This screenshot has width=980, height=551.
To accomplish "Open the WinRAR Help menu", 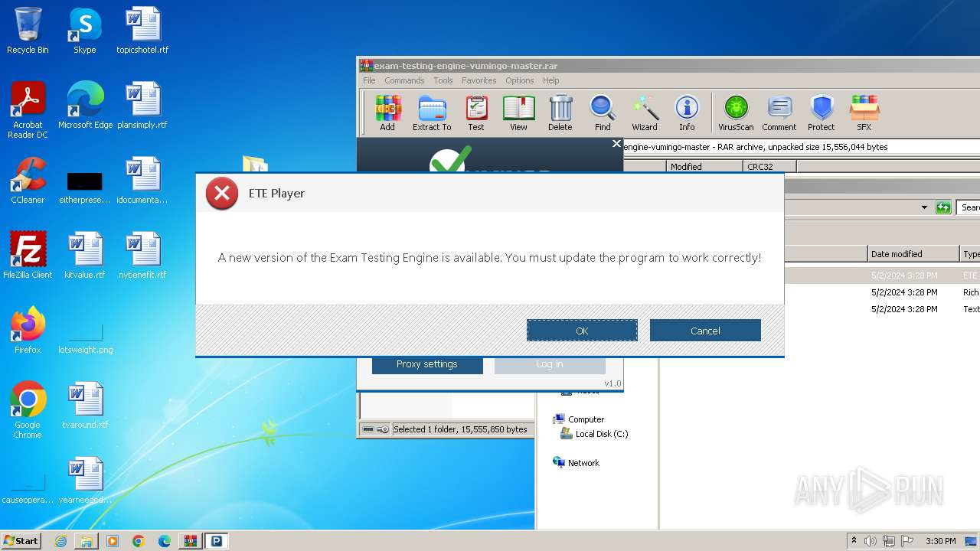I will pos(551,80).
